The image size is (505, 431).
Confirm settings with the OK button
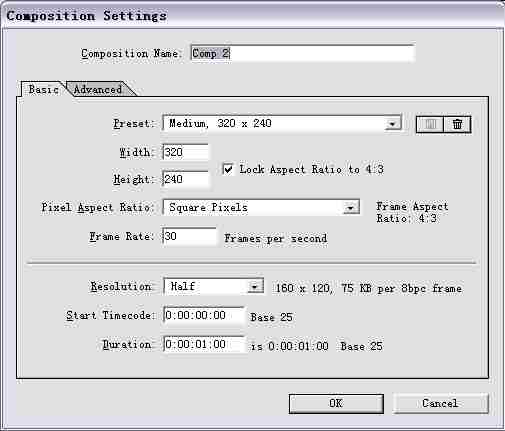click(x=336, y=404)
